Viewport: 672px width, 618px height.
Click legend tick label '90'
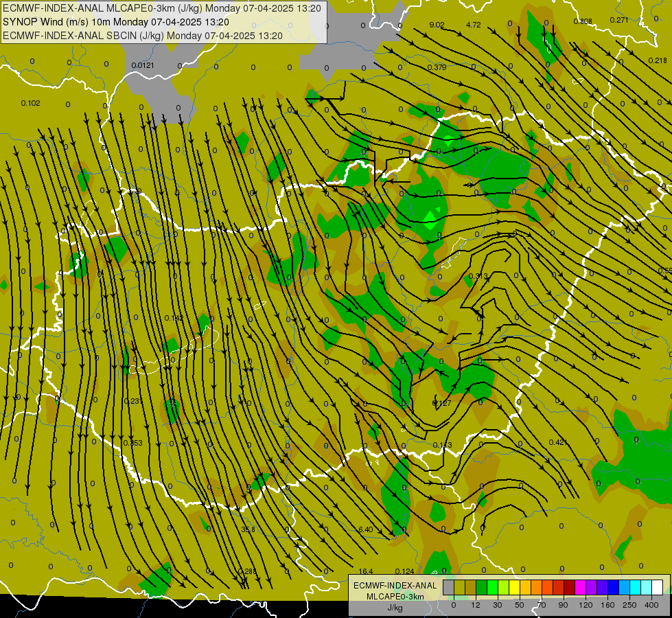563,605
